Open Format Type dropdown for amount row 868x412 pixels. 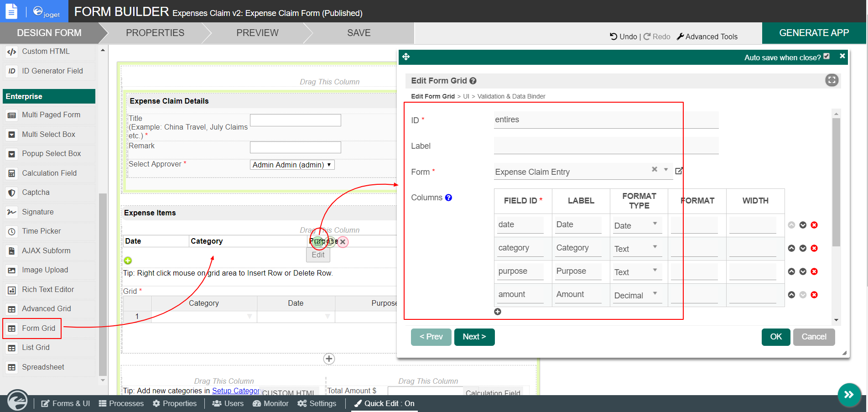click(636, 295)
